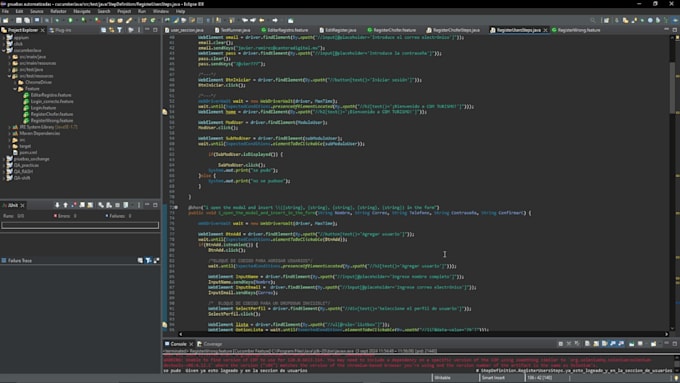Click the Console Terminate icon
This screenshot has width=680, height=383.
click(561, 344)
